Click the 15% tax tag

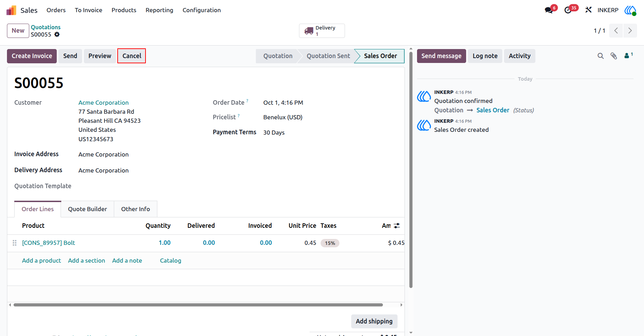pos(330,243)
